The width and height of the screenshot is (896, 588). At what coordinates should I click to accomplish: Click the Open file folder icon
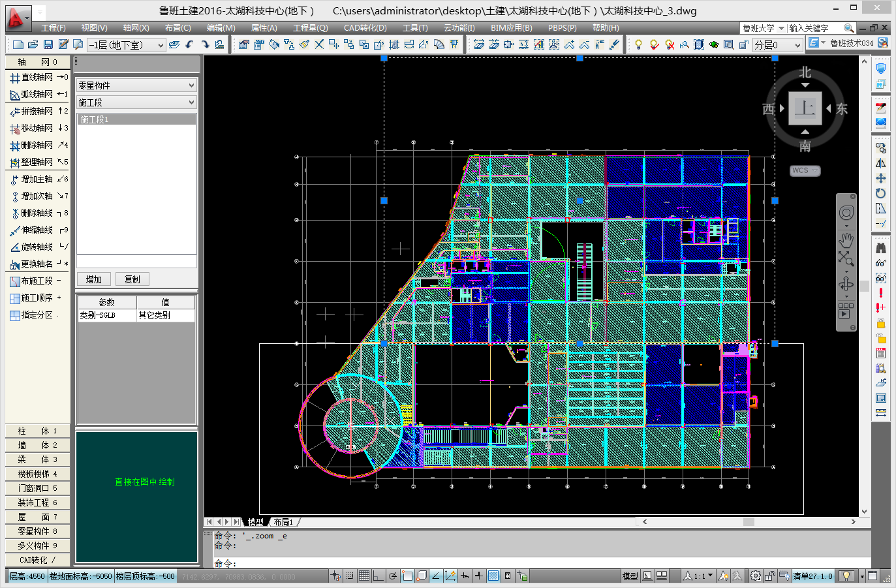(x=33, y=44)
